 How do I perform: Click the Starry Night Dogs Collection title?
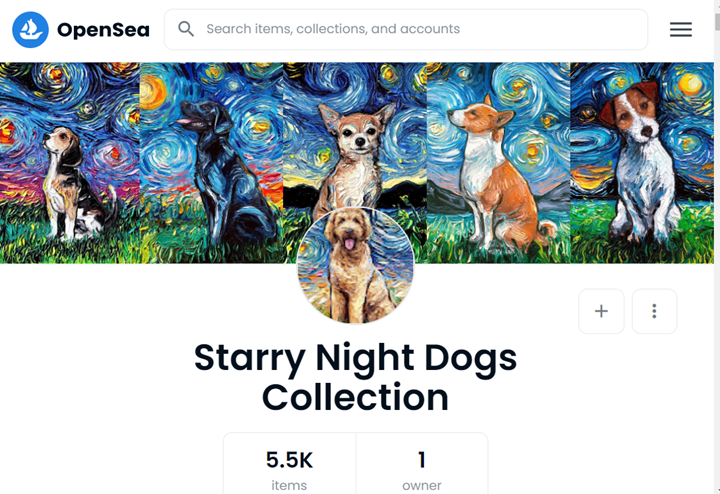click(356, 377)
